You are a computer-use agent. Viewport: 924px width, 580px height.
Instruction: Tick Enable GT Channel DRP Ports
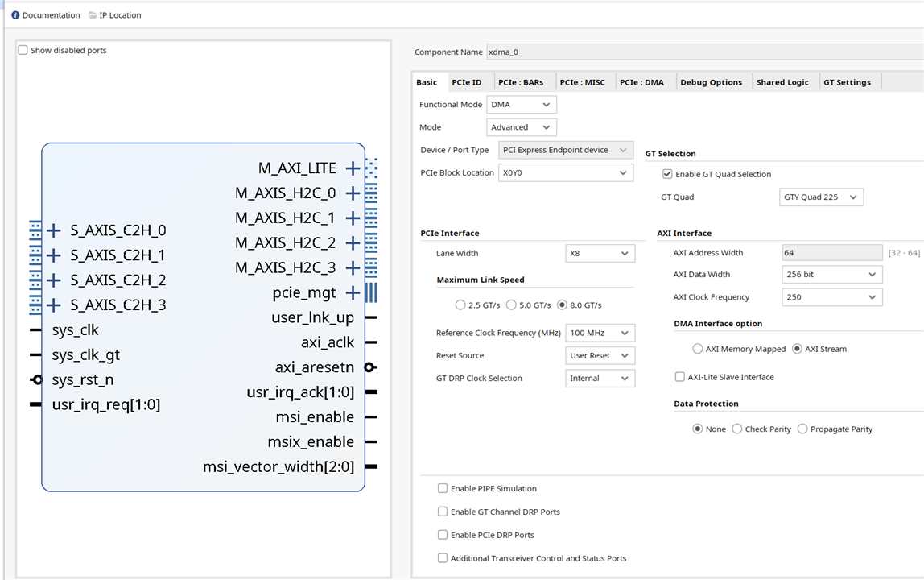pos(443,512)
